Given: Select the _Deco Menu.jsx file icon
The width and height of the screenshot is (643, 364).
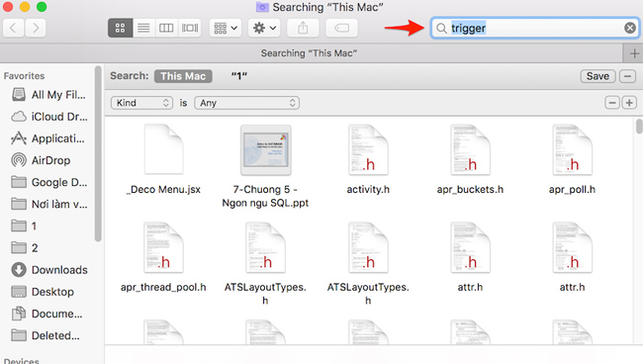Looking at the screenshot, I should click(163, 149).
